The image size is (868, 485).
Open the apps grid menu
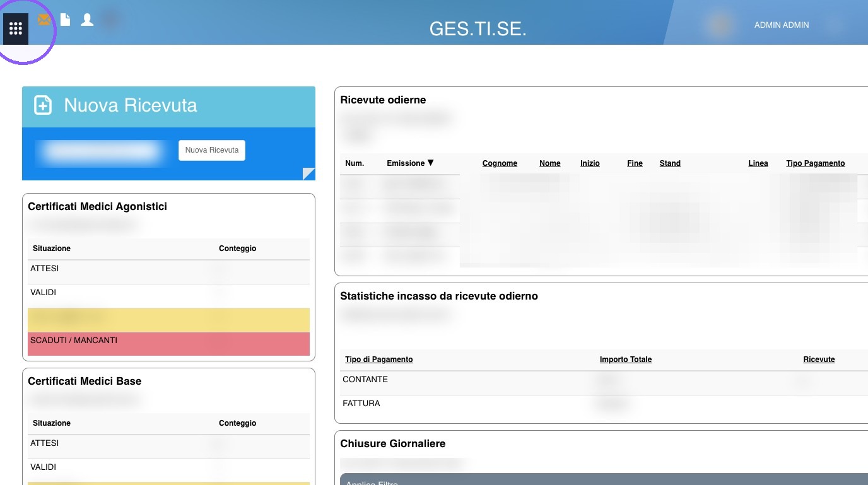tap(16, 29)
